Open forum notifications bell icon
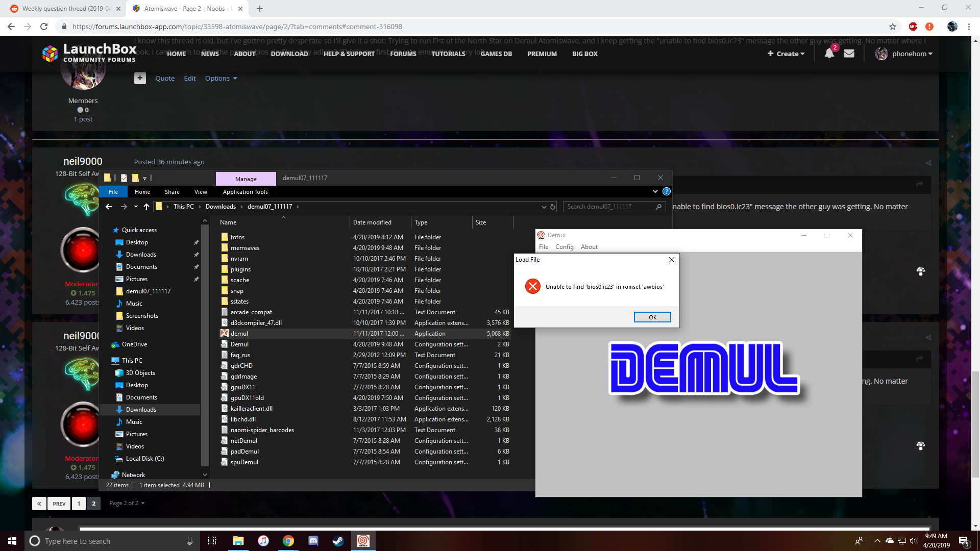This screenshot has height=551, width=980. [829, 54]
